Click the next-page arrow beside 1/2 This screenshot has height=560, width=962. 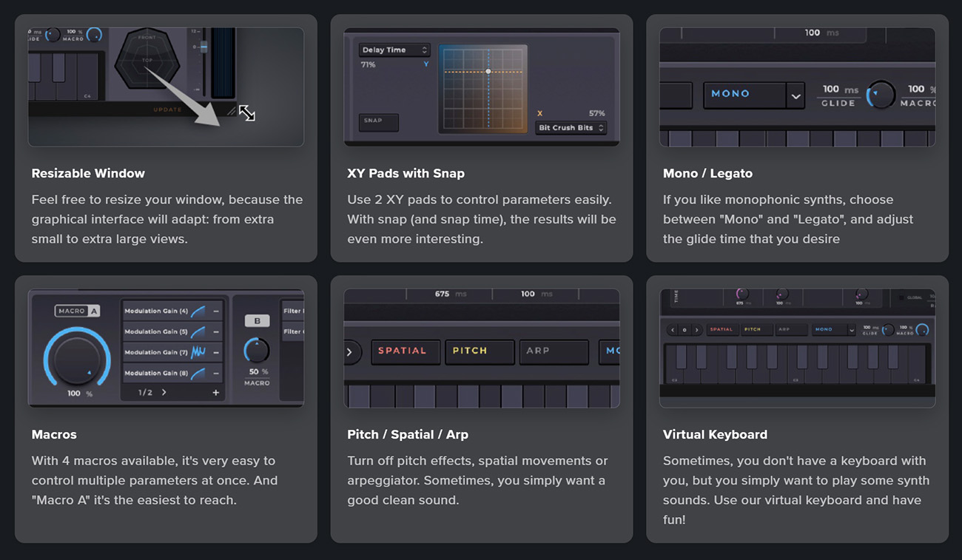(x=164, y=393)
